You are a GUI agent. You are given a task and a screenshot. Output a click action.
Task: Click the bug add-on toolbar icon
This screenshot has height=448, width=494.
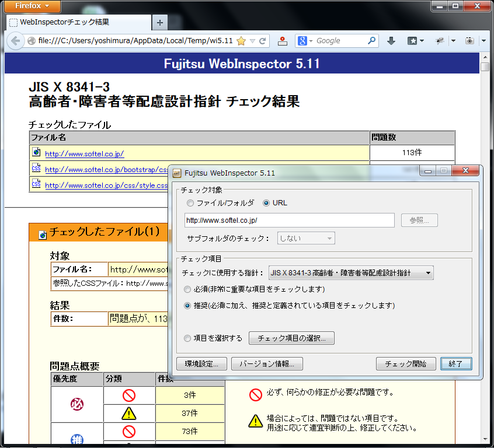440,41
